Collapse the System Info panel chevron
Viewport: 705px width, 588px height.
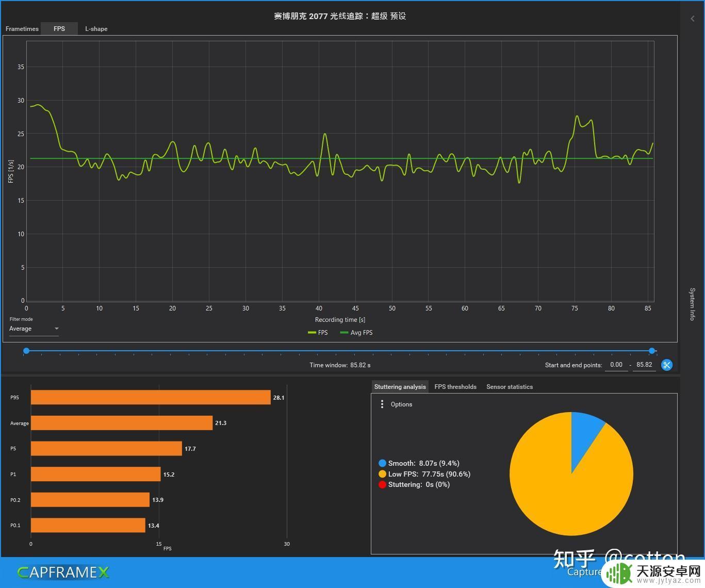(692, 19)
